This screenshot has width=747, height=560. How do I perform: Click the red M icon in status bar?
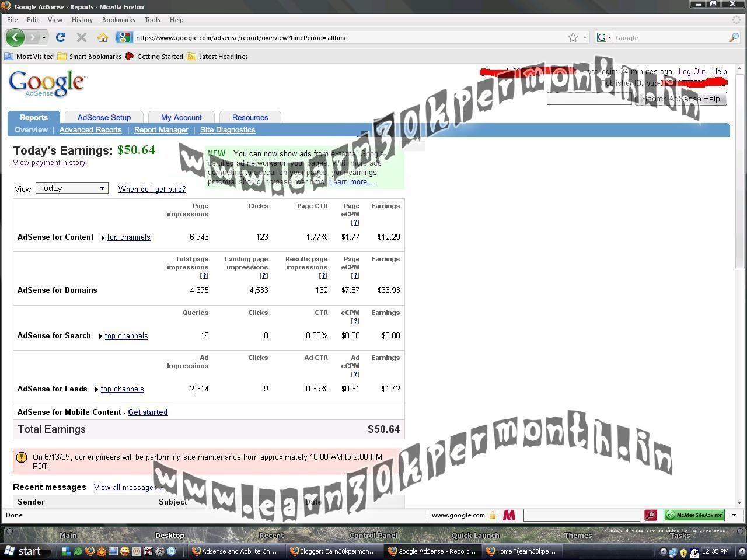[x=509, y=515]
